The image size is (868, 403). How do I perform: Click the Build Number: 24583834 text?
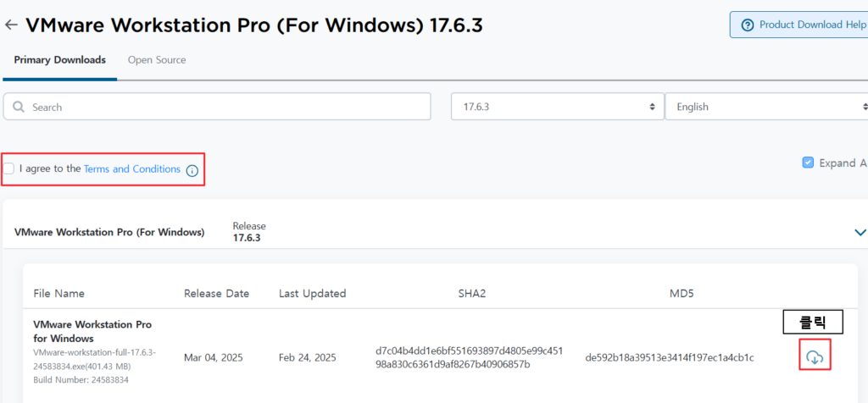[81, 380]
